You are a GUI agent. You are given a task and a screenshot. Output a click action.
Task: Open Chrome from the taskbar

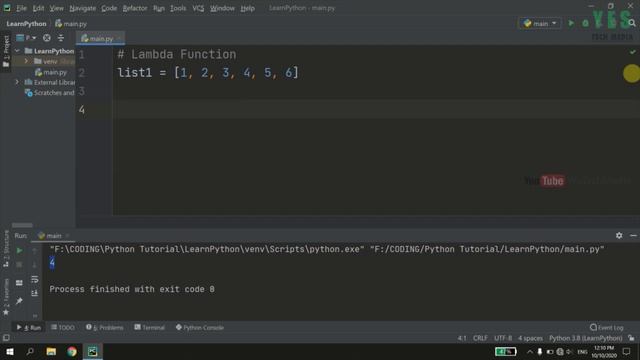[72, 351]
